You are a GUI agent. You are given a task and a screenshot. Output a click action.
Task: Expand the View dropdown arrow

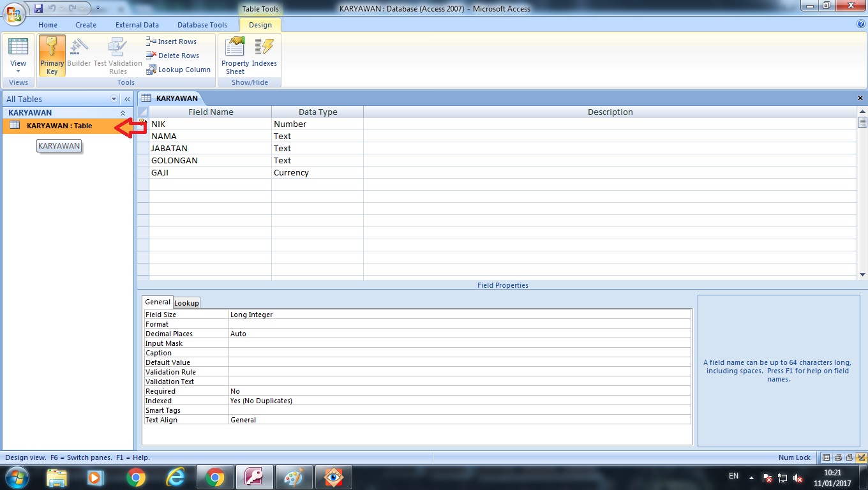click(19, 71)
